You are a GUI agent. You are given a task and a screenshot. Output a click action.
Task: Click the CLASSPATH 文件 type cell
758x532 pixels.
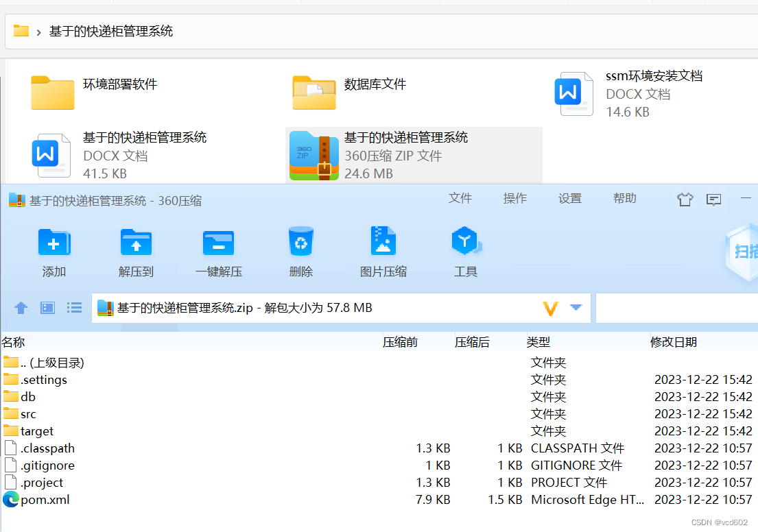pyautogui.click(x=577, y=448)
